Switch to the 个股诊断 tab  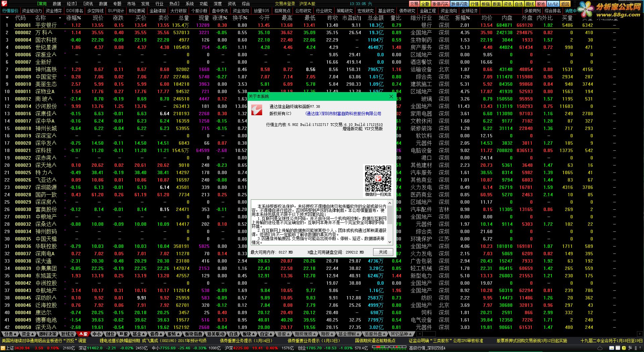click(199, 11)
